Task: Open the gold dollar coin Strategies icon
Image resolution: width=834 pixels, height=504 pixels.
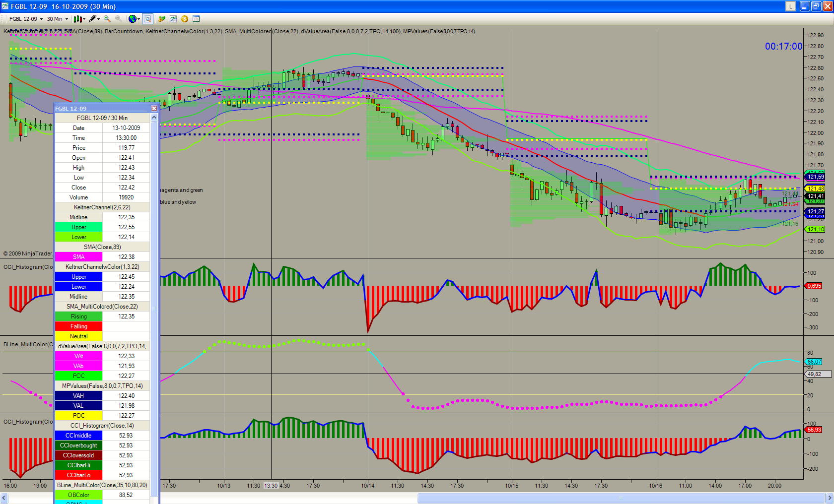Action: [185, 19]
